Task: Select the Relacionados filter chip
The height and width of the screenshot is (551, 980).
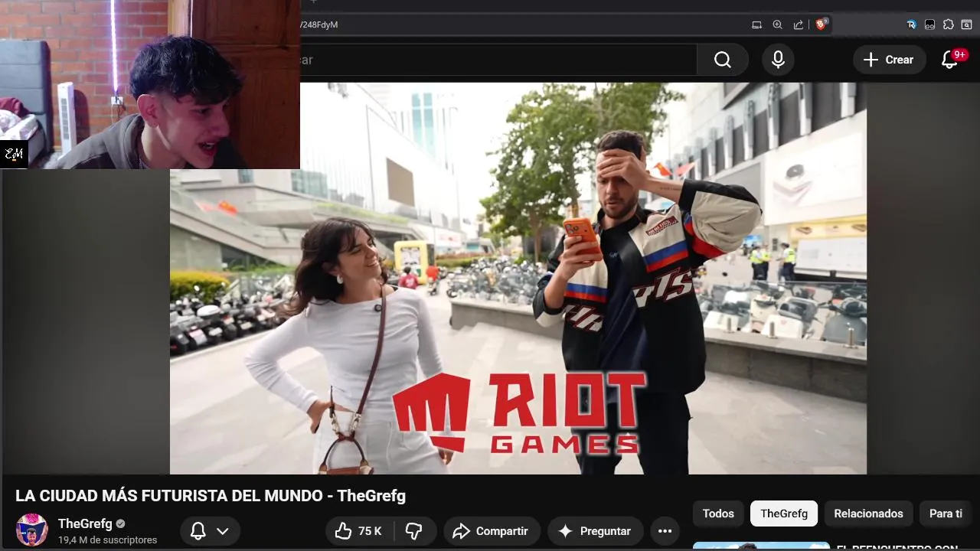Action: tap(868, 514)
